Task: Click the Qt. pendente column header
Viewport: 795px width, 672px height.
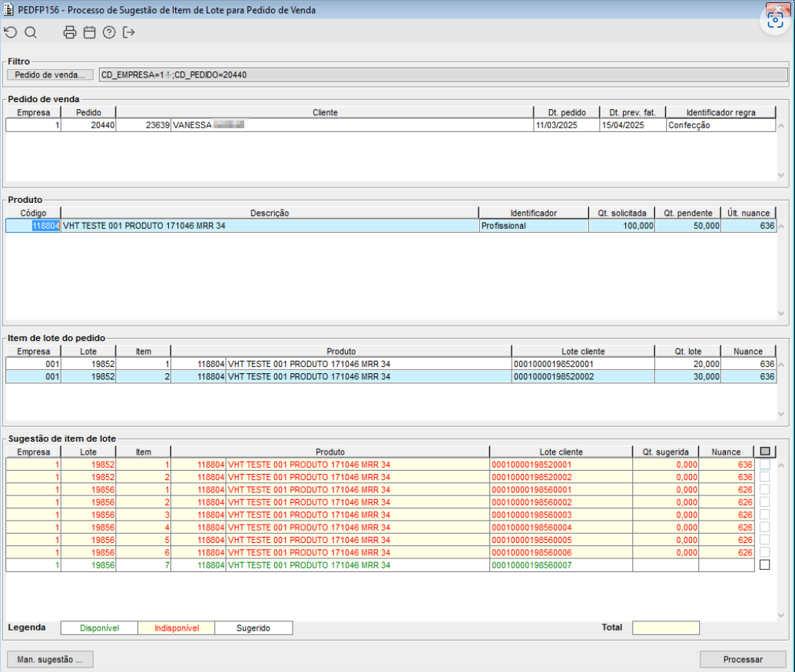Action: click(690, 213)
